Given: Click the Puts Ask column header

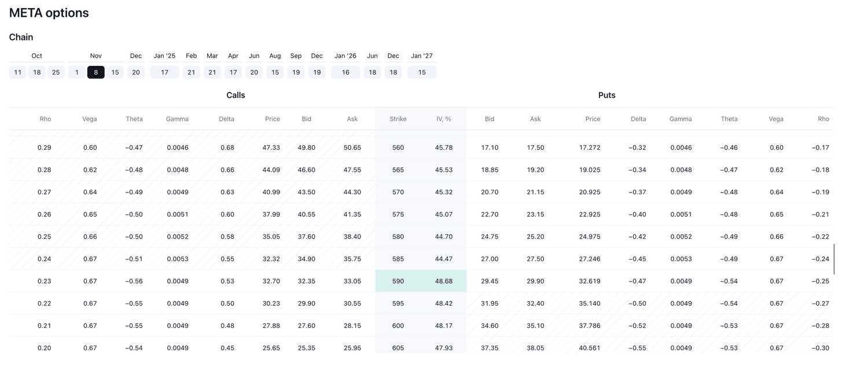Looking at the screenshot, I should 535,119.
